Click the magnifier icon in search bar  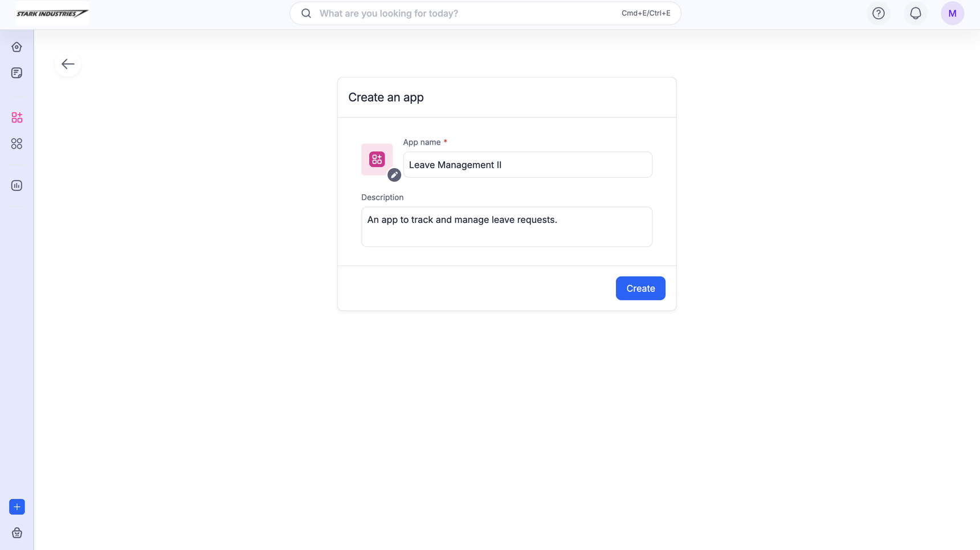point(306,13)
